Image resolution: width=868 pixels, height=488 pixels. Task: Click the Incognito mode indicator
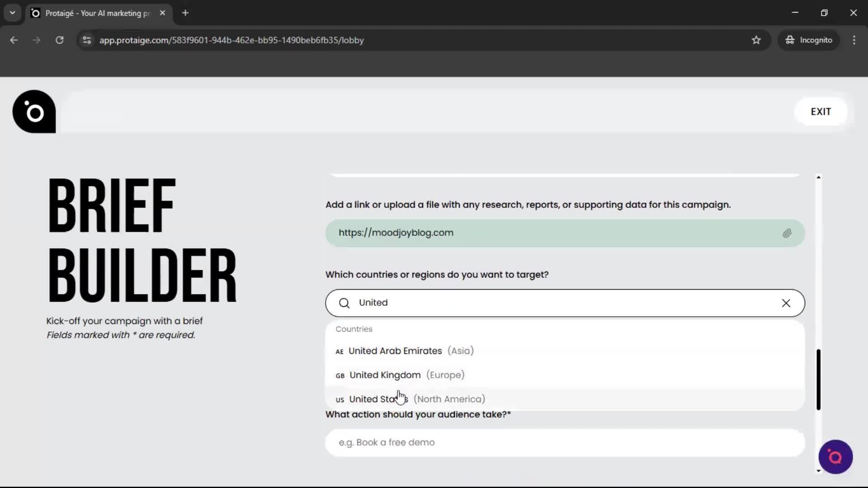[x=809, y=40]
